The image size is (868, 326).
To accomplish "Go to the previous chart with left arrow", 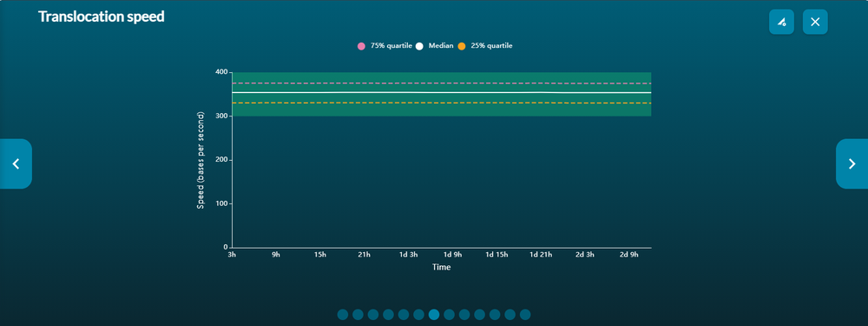I will (16, 163).
